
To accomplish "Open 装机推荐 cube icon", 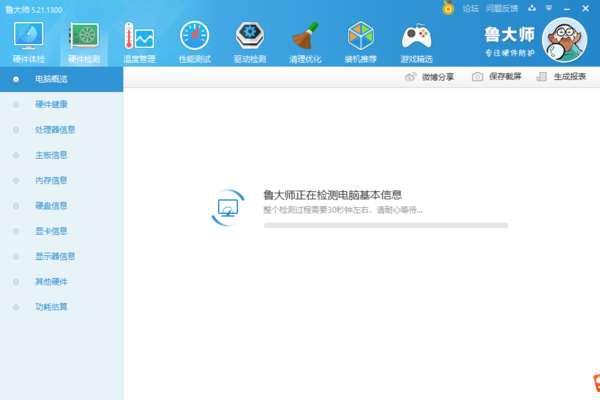I will (x=361, y=40).
